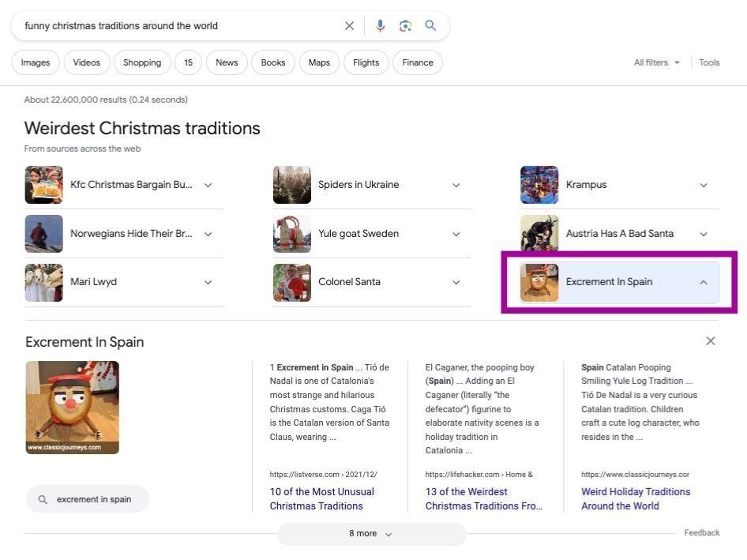747x560 pixels.
Task: Expand the Krampus entry
Action: (x=703, y=184)
